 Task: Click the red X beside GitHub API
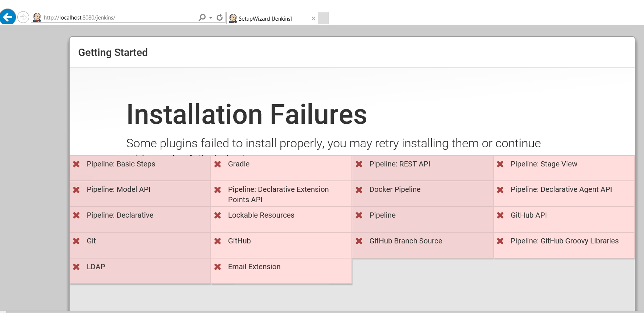[x=500, y=215]
